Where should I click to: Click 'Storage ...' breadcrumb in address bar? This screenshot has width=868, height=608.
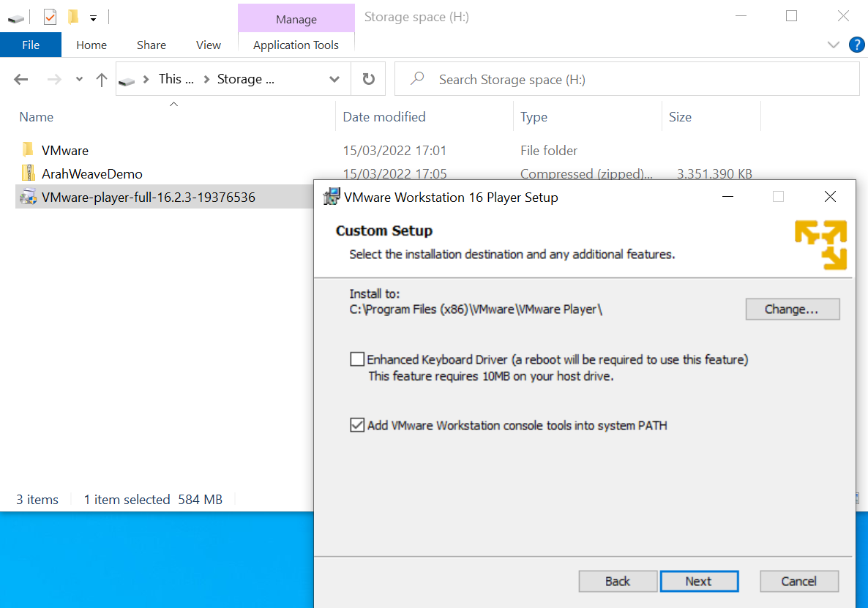[x=245, y=79]
